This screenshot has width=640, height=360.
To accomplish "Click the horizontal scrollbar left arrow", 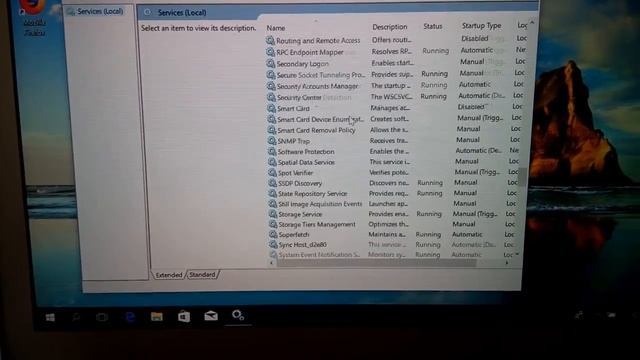I will [x=271, y=263].
